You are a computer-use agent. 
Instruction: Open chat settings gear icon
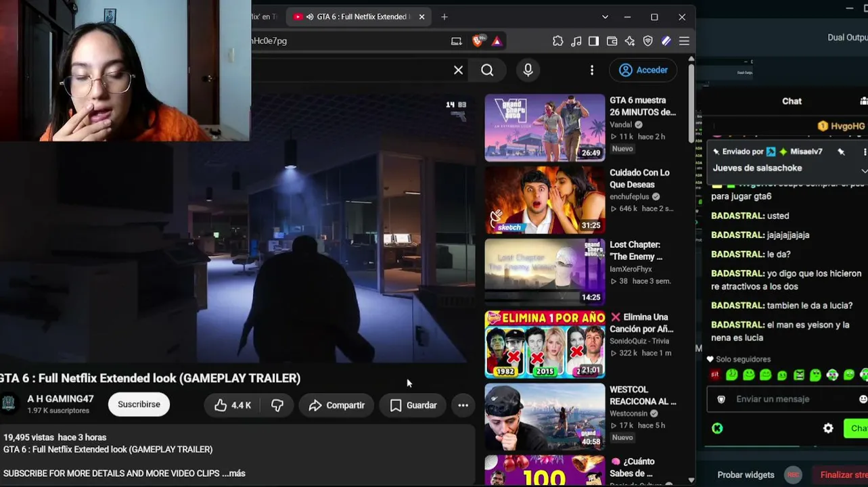828,428
